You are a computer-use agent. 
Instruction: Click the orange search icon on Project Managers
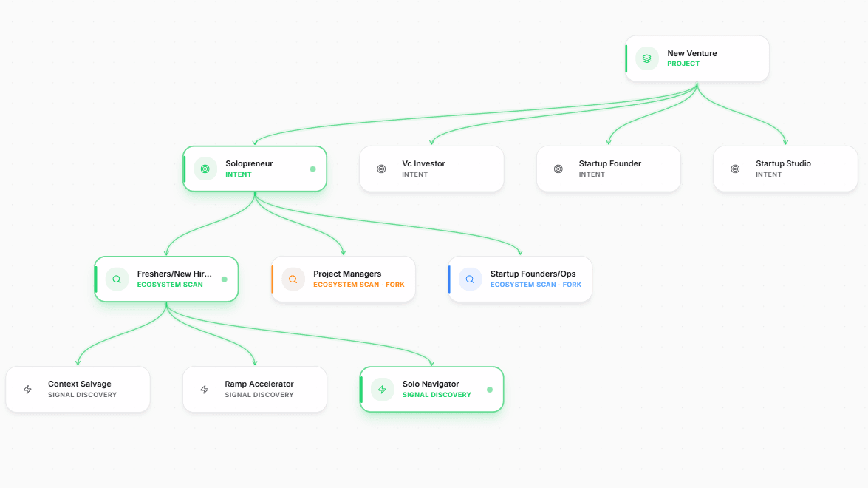(293, 279)
